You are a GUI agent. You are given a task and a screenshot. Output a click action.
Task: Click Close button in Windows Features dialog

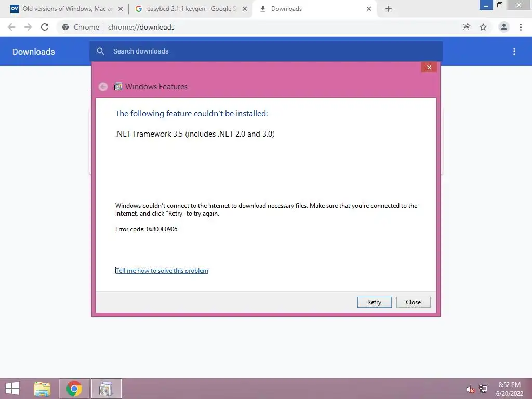pyautogui.click(x=413, y=302)
